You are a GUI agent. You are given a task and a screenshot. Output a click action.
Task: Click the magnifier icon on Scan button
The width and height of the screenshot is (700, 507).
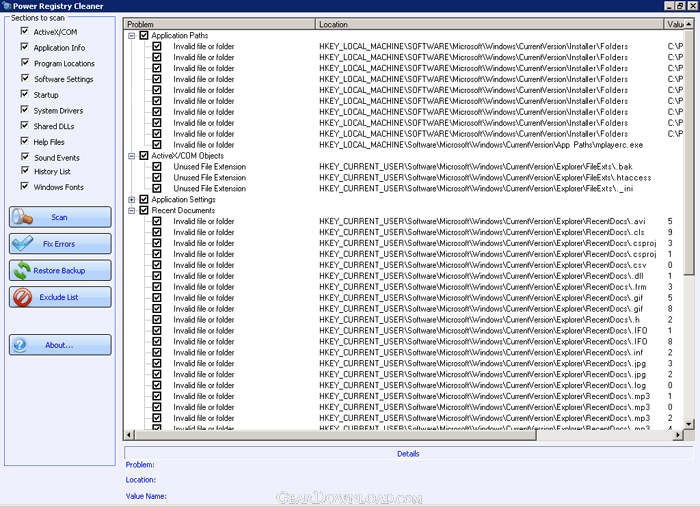tap(22, 217)
